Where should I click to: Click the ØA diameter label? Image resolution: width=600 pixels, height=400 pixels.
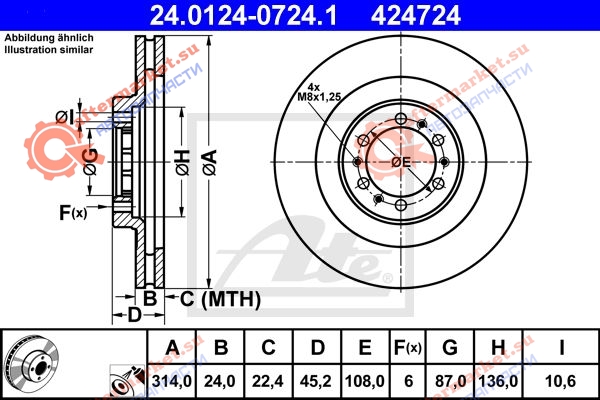click(x=210, y=162)
